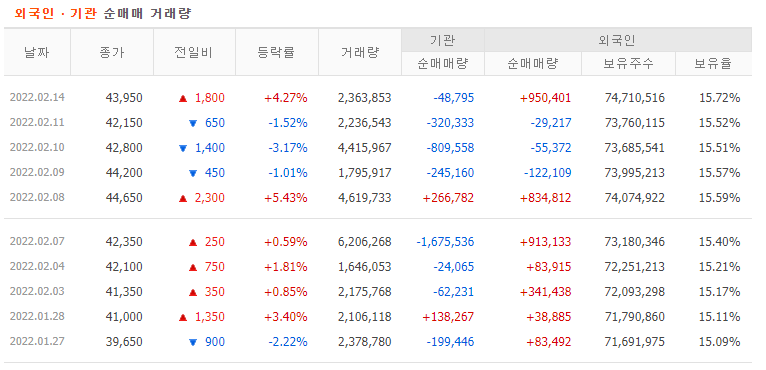This screenshot has width=766, height=370.
Task: Select the 보유율 column header
Action: pos(714,64)
